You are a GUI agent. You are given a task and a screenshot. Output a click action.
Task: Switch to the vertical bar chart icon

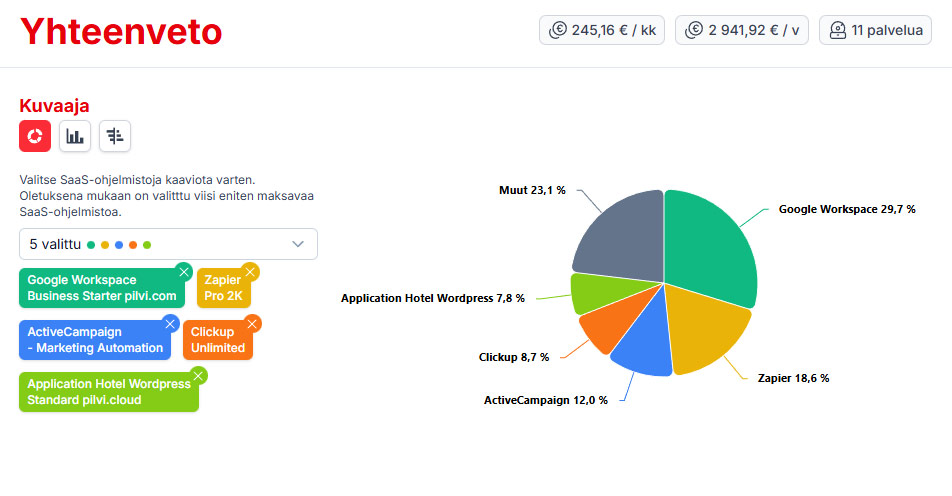pos(75,136)
